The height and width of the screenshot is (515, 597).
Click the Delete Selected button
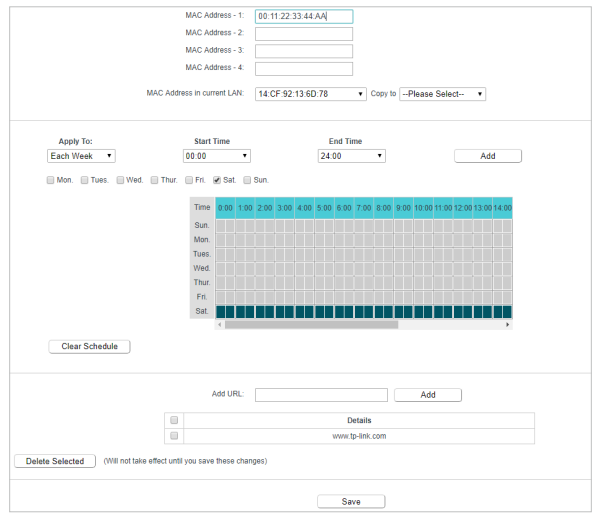(55, 461)
